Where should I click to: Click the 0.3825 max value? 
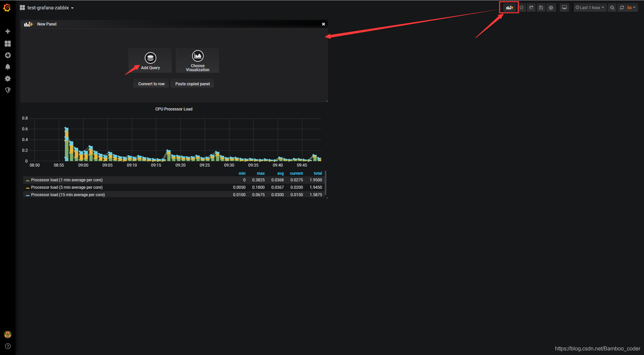point(258,180)
